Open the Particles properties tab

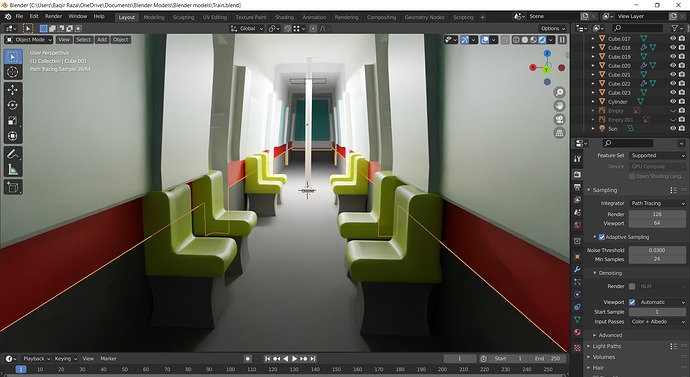point(577,282)
